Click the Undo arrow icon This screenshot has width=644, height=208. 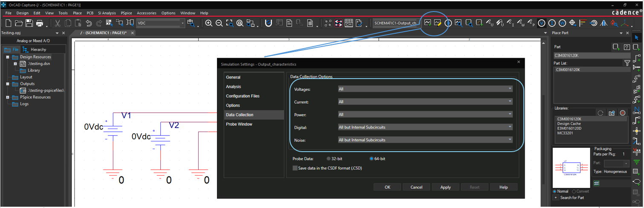(89, 23)
